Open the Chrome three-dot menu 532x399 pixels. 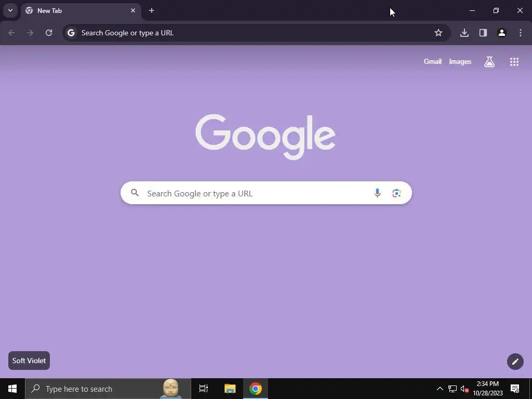(521, 33)
